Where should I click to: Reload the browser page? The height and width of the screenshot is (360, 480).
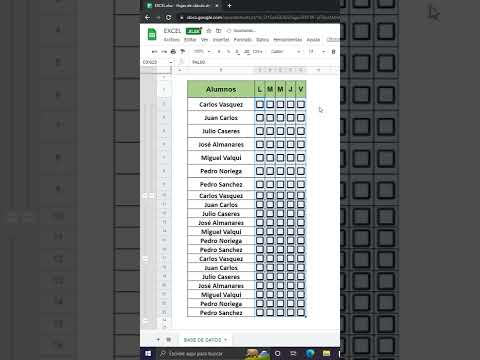tap(169, 17)
